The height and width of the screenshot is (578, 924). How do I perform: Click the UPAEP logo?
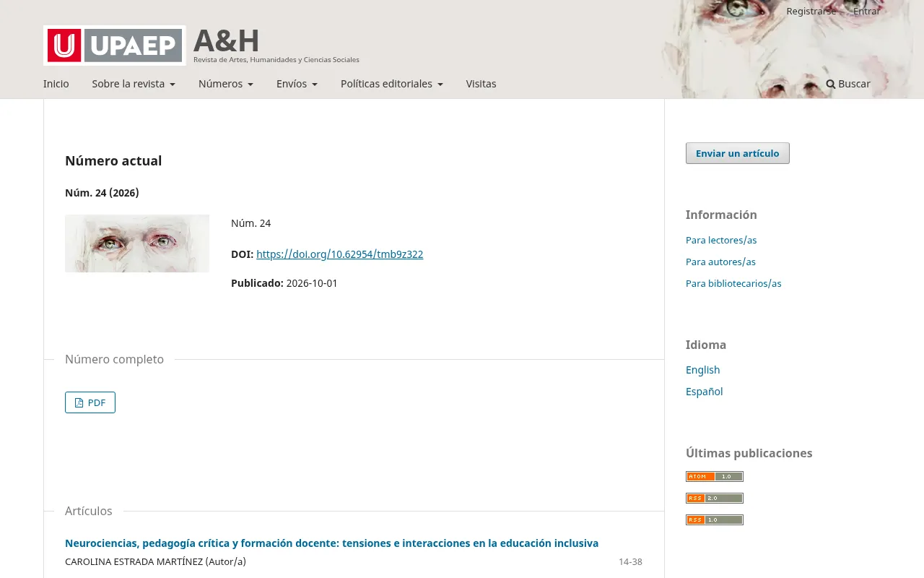pyautogui.click(x=114, y=46)
